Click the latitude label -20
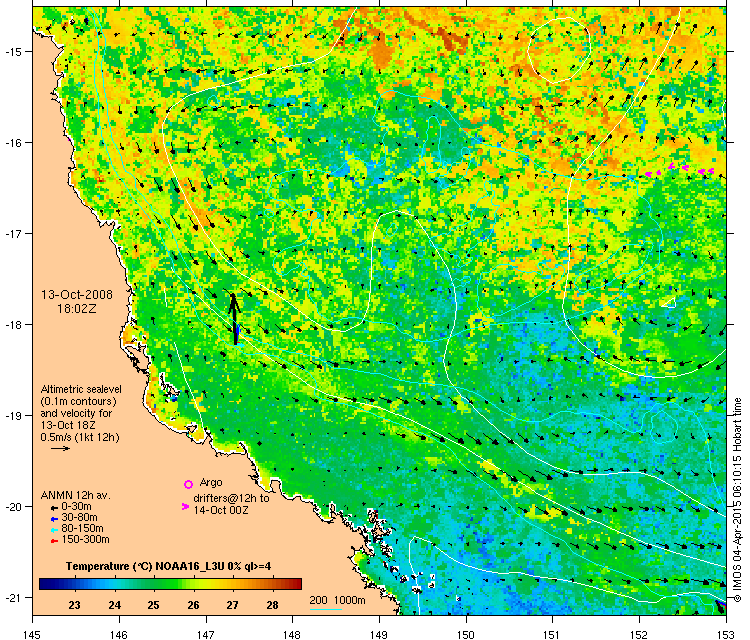 click(x=13, y=507)
